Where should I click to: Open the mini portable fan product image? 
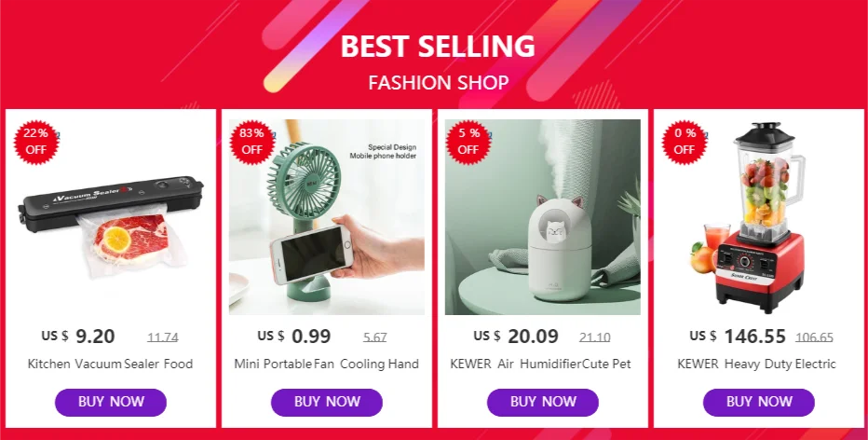point(327,217)
